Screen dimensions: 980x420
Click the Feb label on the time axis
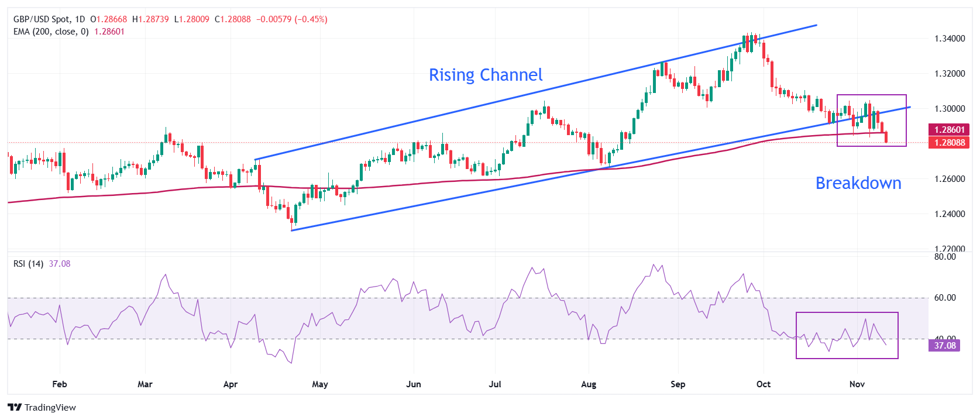60,384
